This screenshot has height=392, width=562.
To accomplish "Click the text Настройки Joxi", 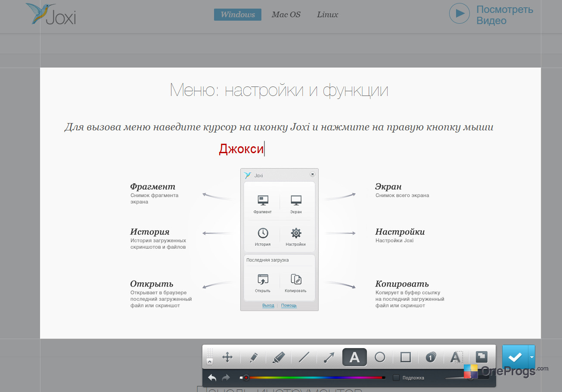I will (394, 241).
